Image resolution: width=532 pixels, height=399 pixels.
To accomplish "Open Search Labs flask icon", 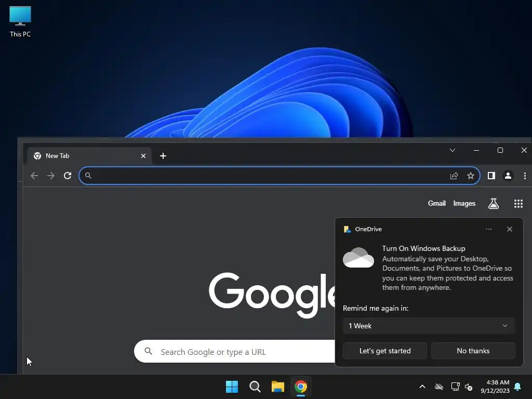I will coord(494,203).
